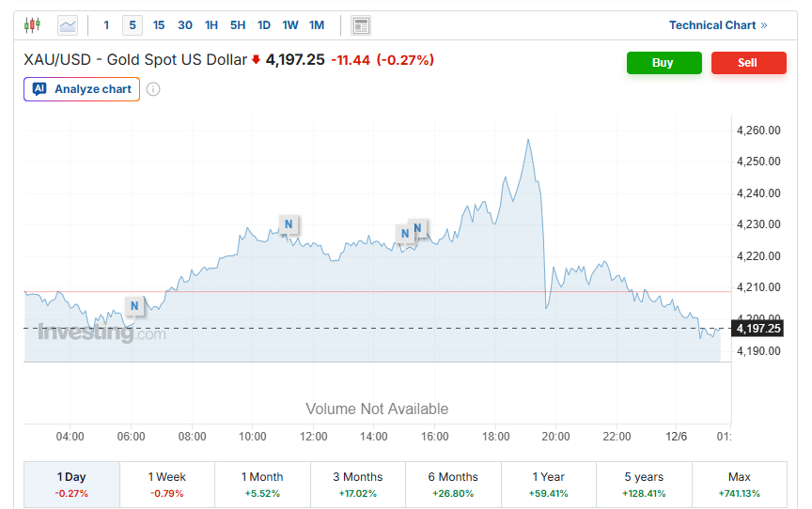Open the news marker near 06:00
812x509 pixels.
click(x=134, y=305)
